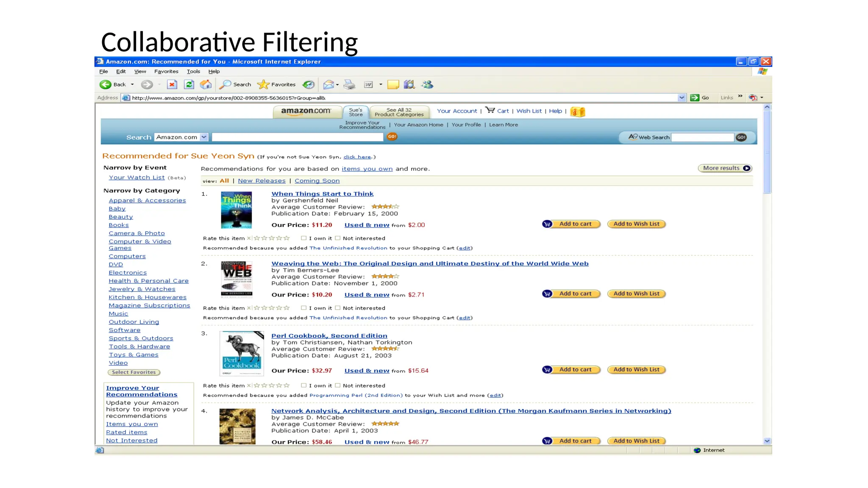Rate When Things Start to Think using stars

pos(272,238)
